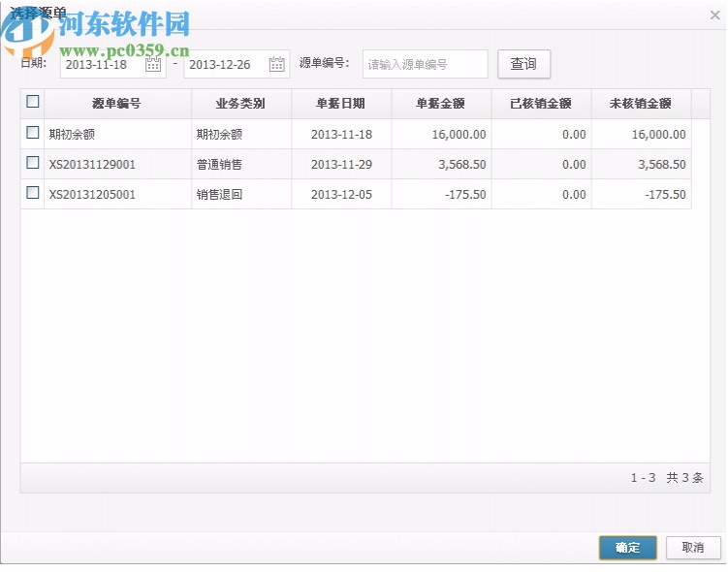Click the 普通销售 business type cell
This screenshot has height=572, width=728.
[x=241, y=165]
